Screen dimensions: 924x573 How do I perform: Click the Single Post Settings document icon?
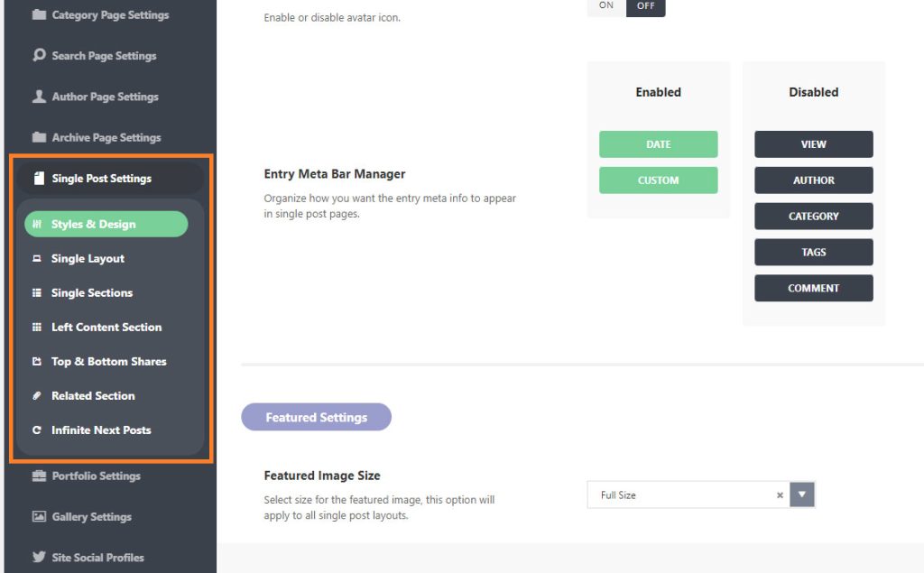tap(39, 178)
